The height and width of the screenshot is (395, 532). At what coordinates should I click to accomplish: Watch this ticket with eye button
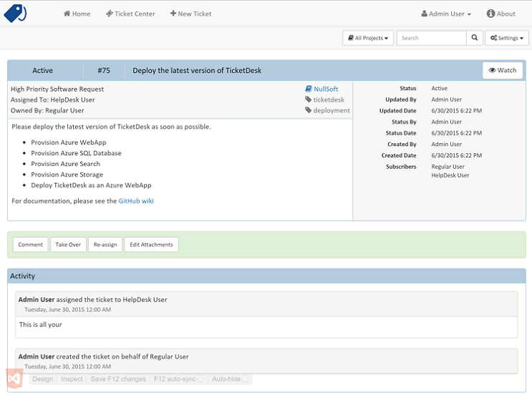coord(503,70)
